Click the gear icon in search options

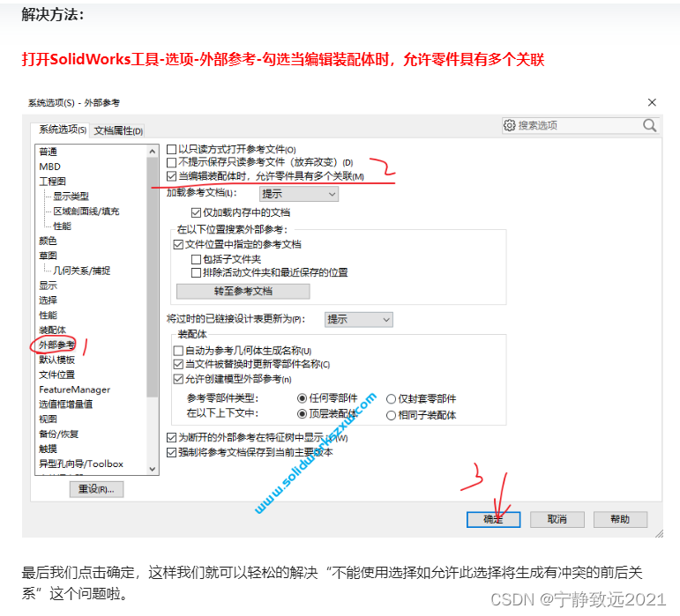coord(509,126)
